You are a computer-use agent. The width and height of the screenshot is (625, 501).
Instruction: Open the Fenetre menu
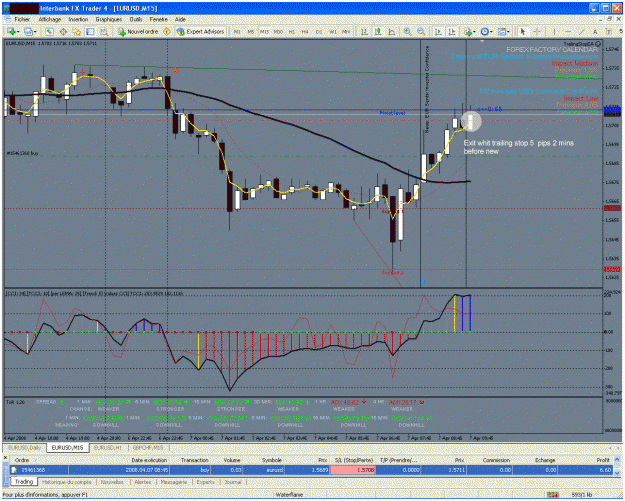pos(159,19)
